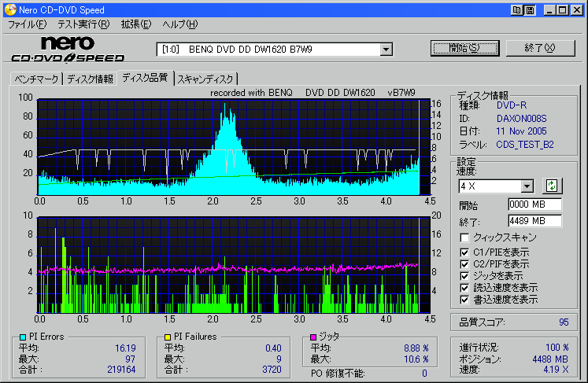Disable the 書込速度を表示 checkbox

465,300
